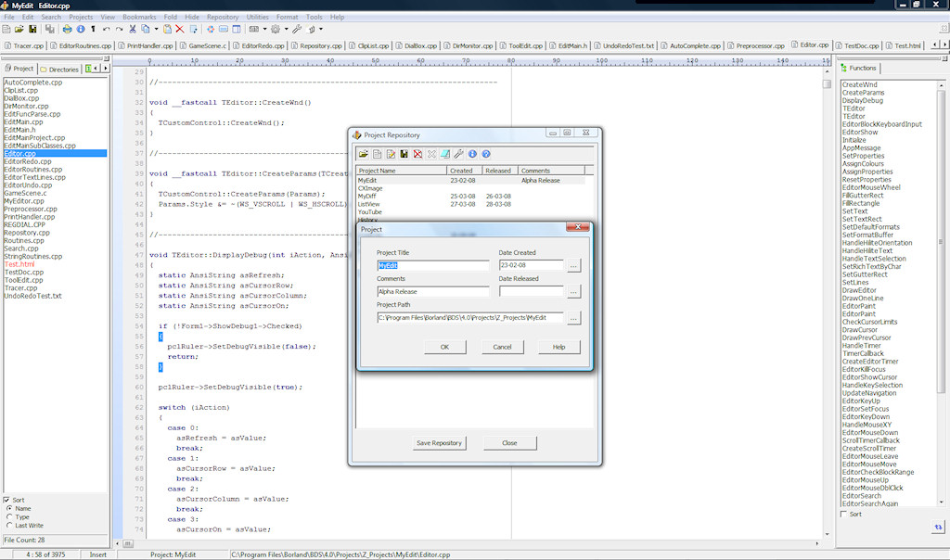
Task: Click the Created column header in repository list
Action: pyautogui.click(x=464, y=171)
